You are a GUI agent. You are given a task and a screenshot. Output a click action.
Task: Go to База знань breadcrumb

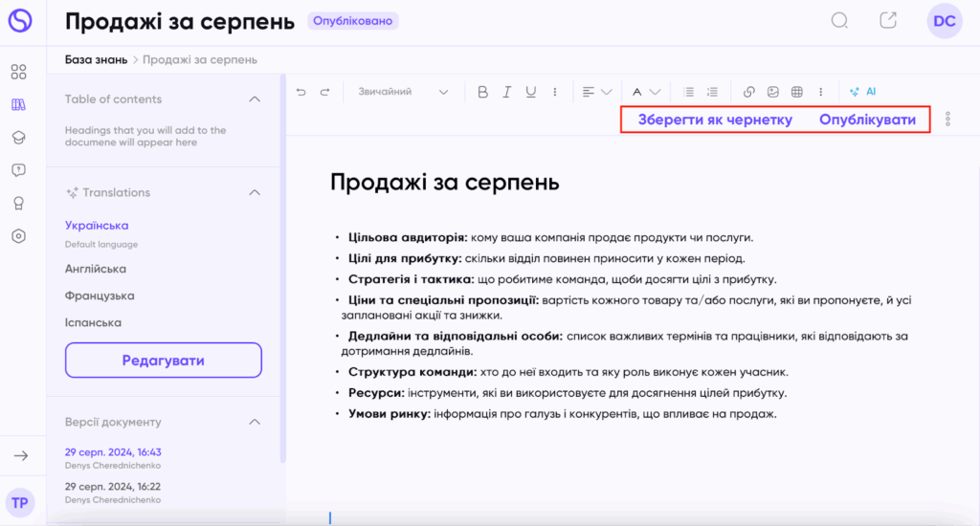point(97,60)
